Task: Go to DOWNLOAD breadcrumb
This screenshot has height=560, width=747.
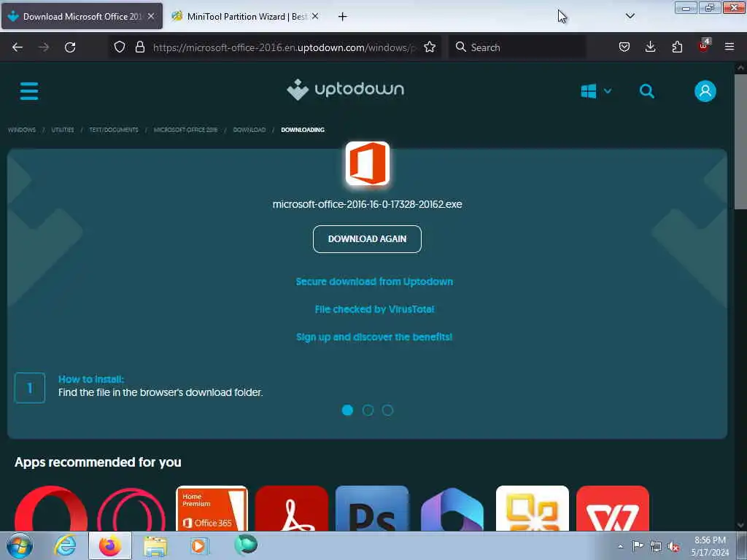Action: coord(249,130)
